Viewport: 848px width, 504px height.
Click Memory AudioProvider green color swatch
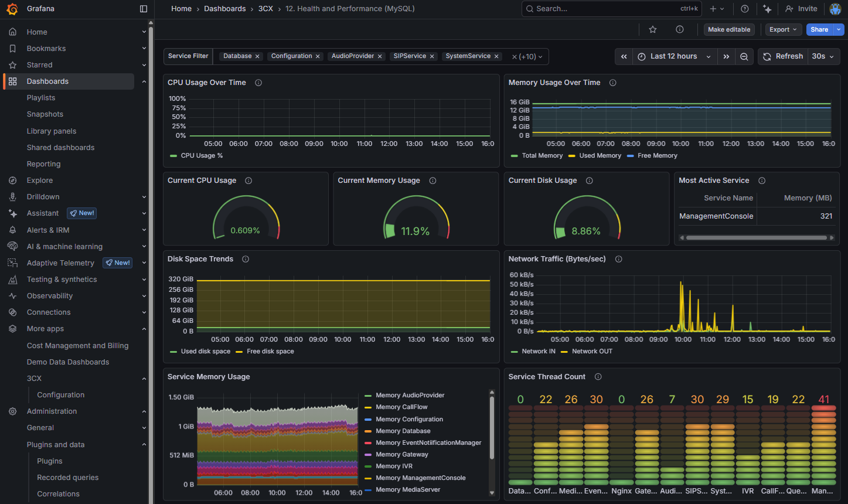click(x=368, y=396)
